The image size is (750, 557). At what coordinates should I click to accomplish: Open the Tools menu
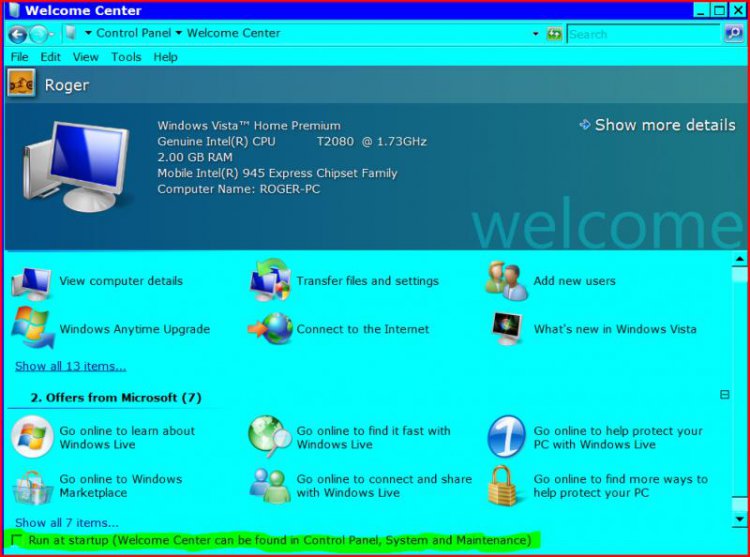click(x=126, y=57)
